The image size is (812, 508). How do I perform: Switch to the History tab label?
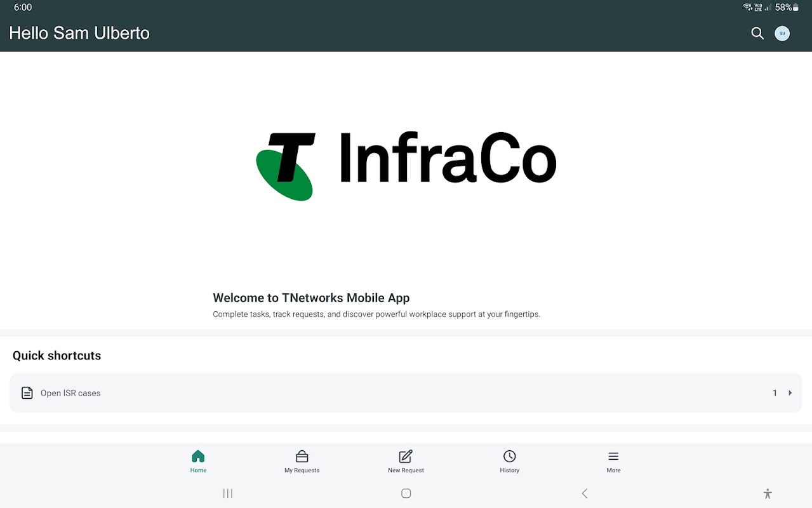pyautogui.click(x=509, y=471)
